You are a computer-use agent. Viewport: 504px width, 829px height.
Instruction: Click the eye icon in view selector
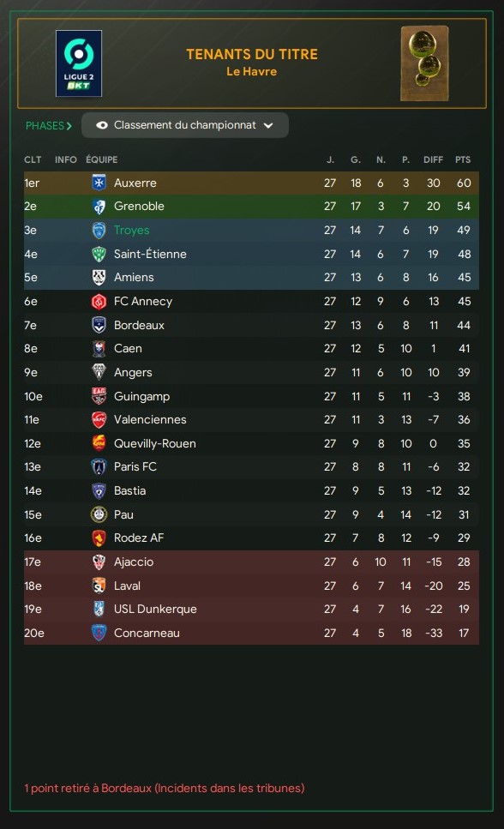pos(102,125)
